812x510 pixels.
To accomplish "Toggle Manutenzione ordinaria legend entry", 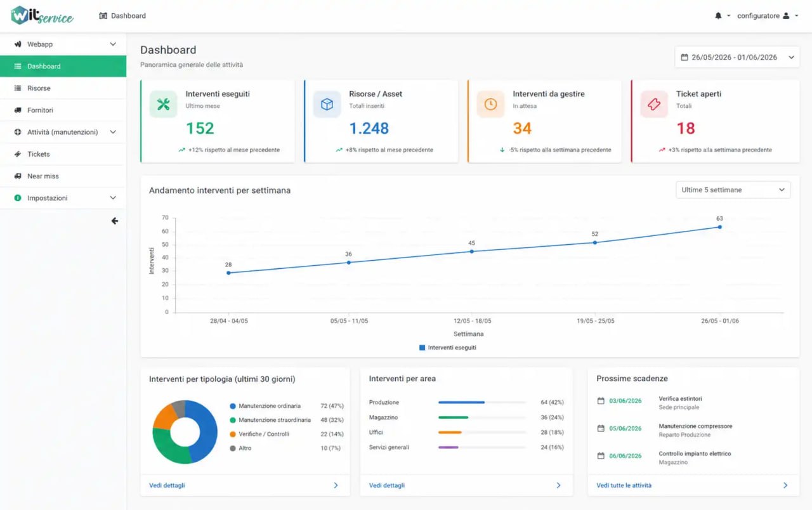I will click(x=265, y=406).
